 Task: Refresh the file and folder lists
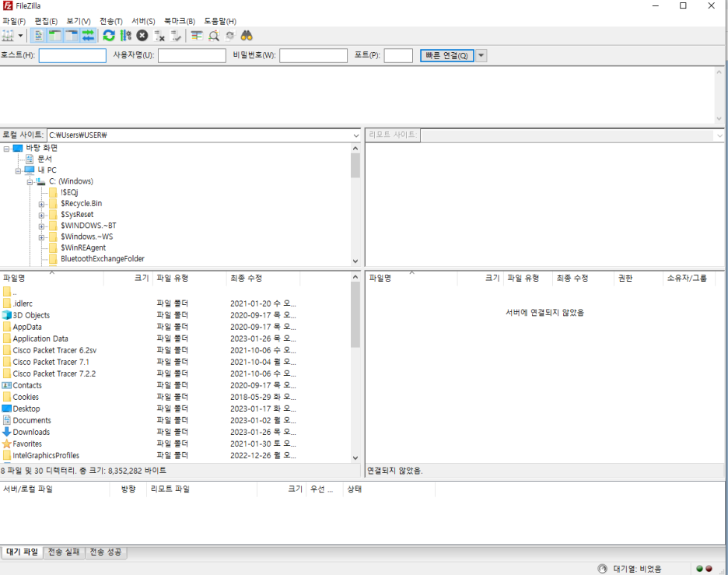(109, 36)
